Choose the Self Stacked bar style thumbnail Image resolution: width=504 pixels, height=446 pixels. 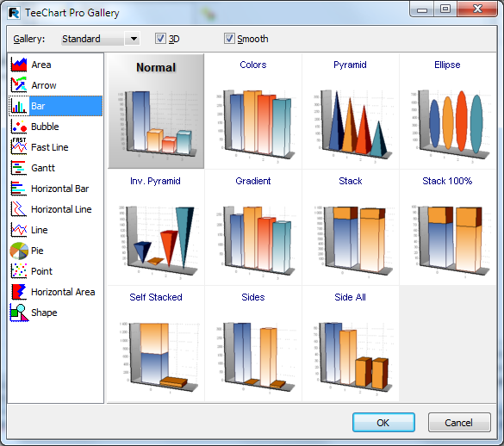pos(156,344)
